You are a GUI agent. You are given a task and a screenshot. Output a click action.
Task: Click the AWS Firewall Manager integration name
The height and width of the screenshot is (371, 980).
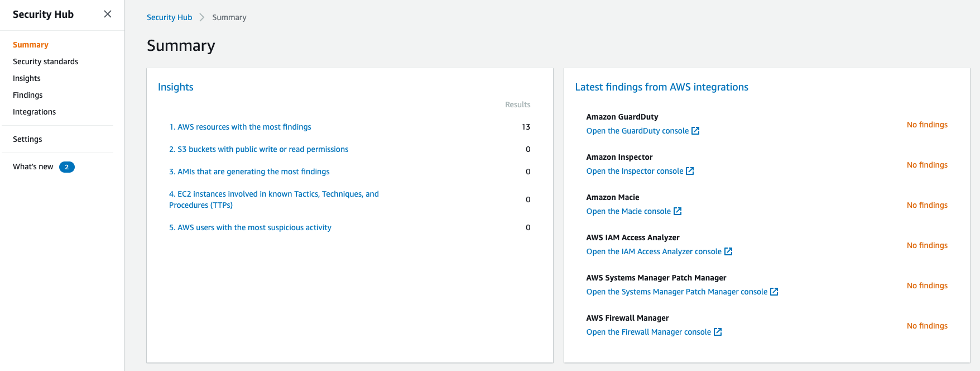(627, 318)
